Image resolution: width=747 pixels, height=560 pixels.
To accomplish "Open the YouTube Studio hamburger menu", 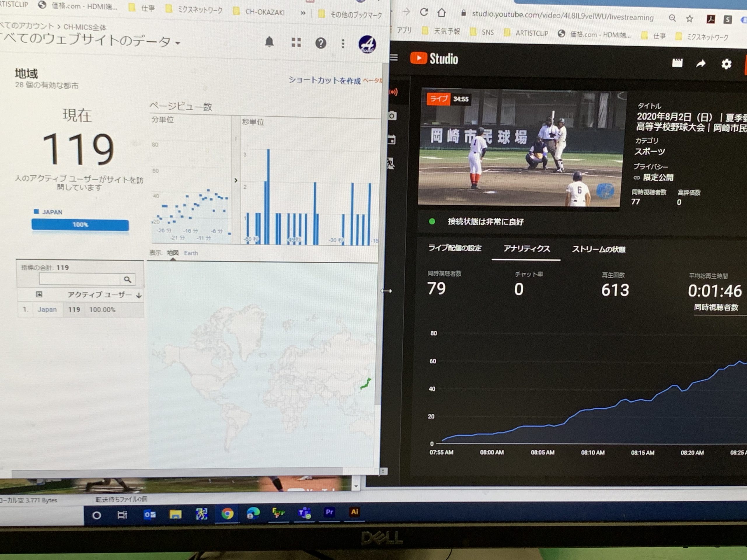I will tap(394, 58).
